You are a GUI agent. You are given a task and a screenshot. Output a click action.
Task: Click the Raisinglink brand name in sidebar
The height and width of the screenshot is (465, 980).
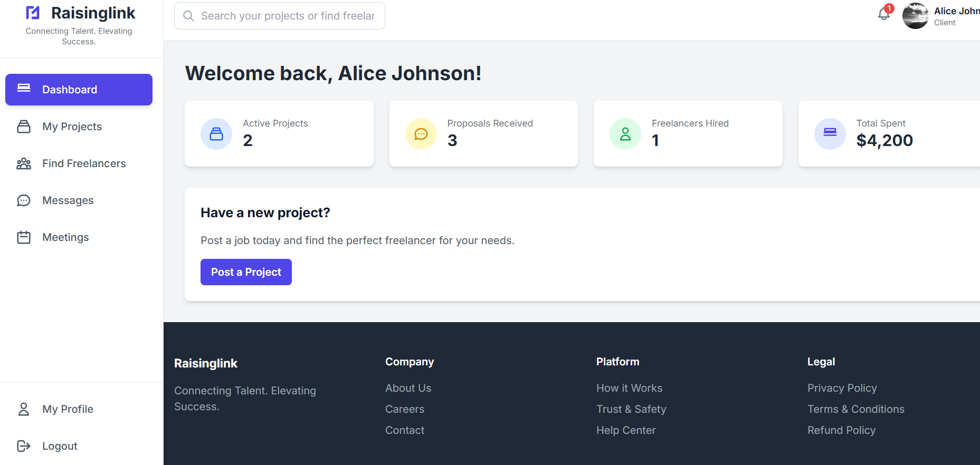pyautogui.click(x=93, y=13)
